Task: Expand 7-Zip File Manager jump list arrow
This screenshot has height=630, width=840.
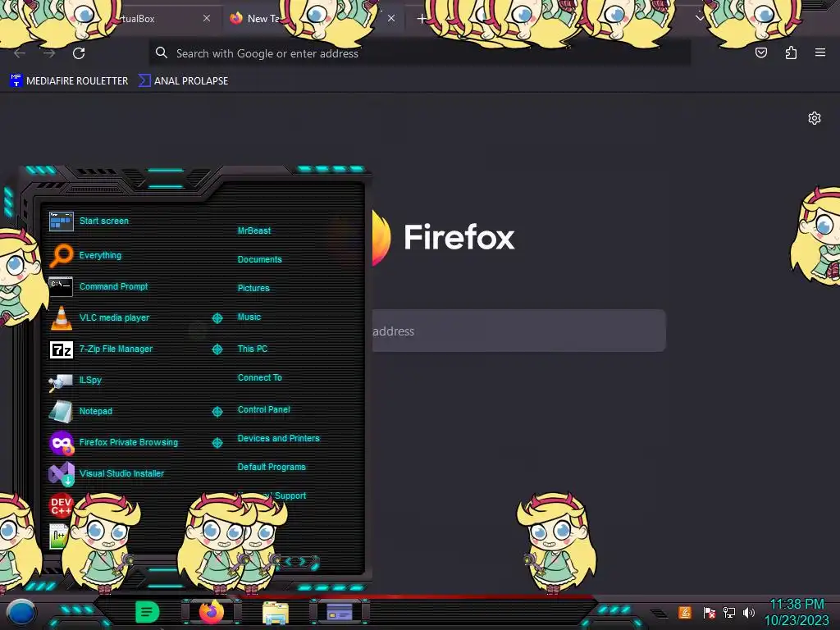Action: (x=217, y=349)
